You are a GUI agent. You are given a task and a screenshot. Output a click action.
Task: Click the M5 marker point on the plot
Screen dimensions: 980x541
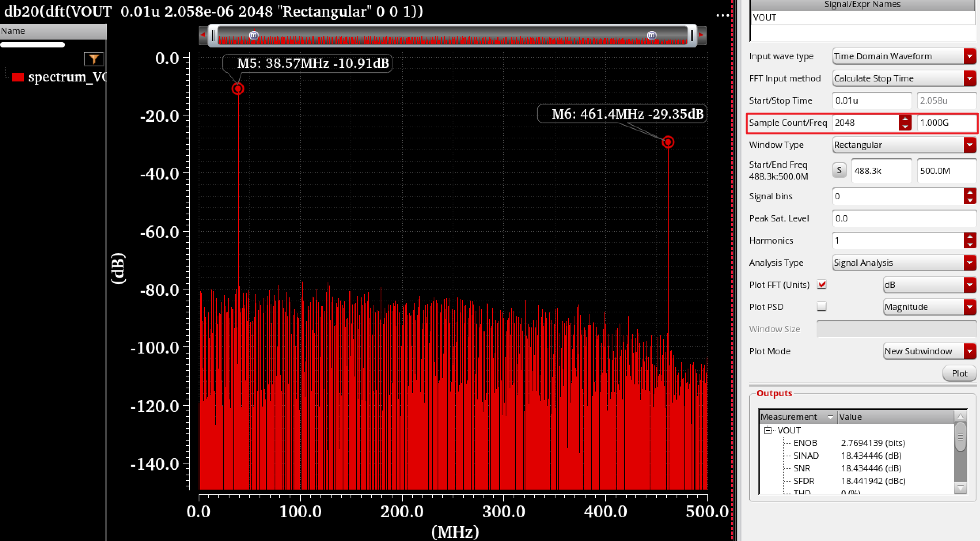coord(238,89)
